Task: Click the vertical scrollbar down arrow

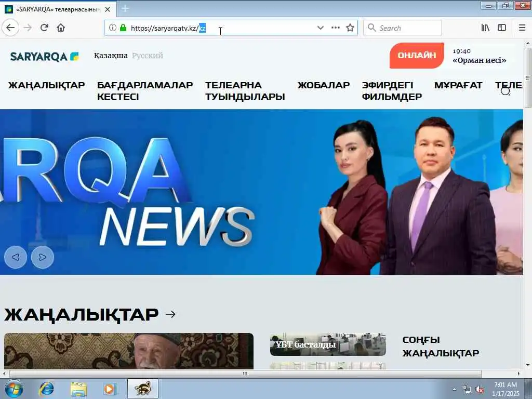Action: (x=527, y=365)
